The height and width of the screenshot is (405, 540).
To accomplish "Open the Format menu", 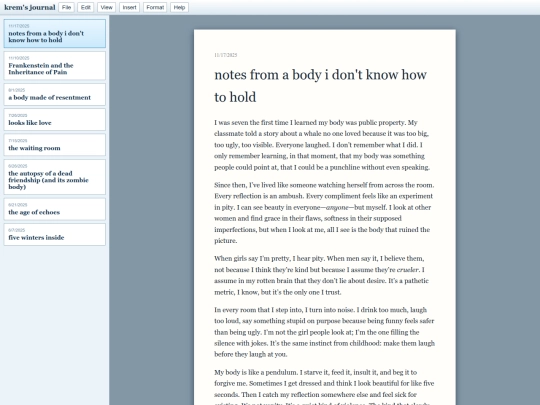I will point(155,7).
